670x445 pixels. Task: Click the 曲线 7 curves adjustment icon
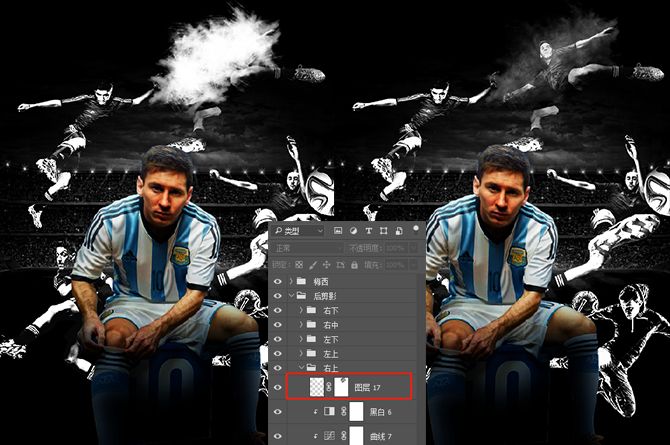pyautogui.click(x=329, y=436)
